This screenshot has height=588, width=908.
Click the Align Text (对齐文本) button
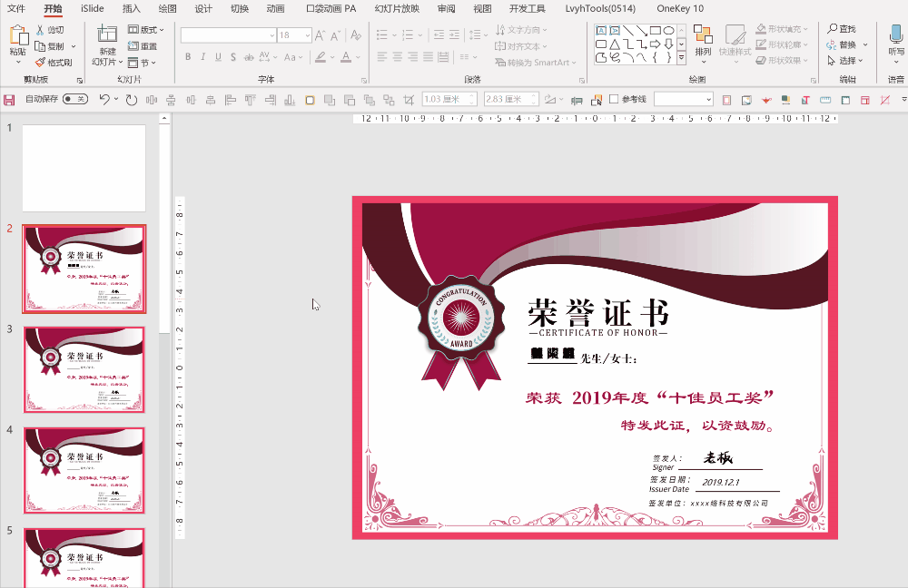pyautogui.click(x=521, y=46)
